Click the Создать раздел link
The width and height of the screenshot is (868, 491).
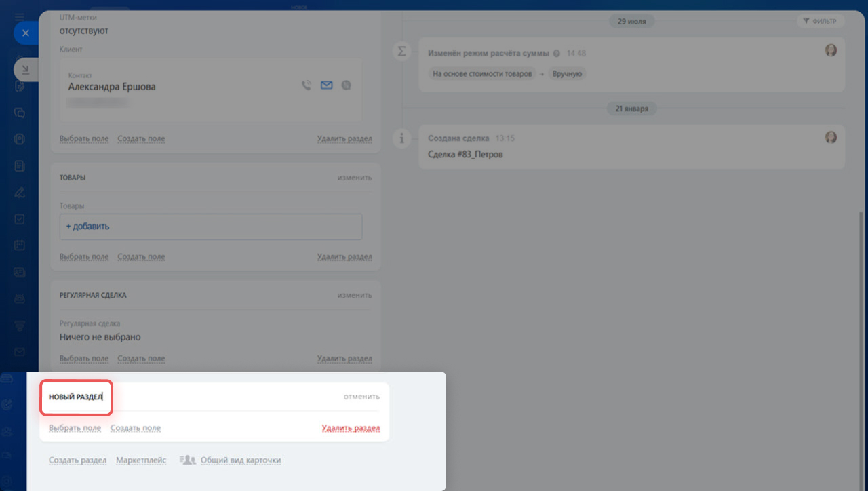click(x=77, y=460)
